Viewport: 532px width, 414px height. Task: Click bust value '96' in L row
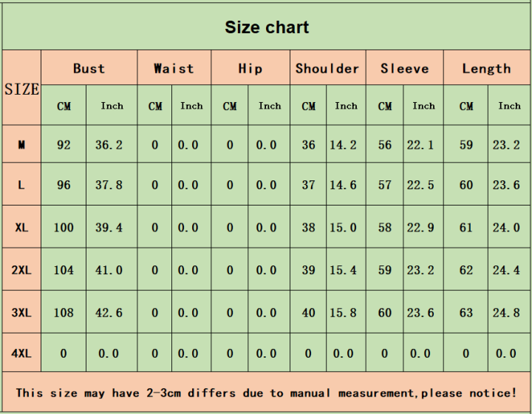coord(64,185)
